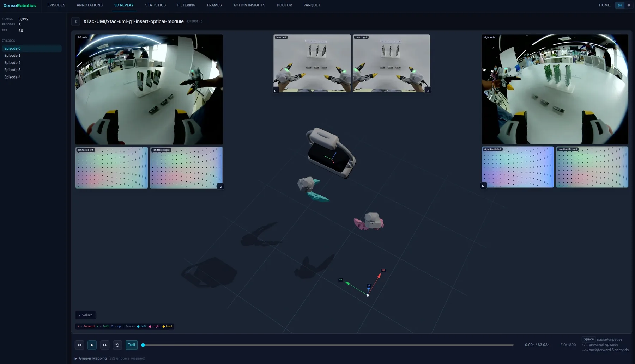This screenshot has width=635, height=364.
Task: Switch the language to Chinese (中)
Action: click(629, 5)
